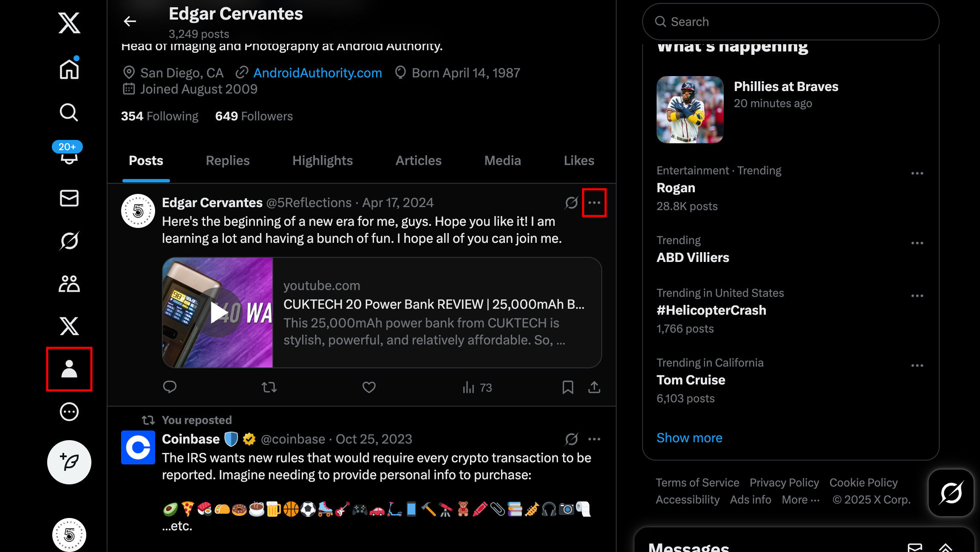The height and width of the screenshot is (552, 980).
Task: Click the compose new post button
Action: pyautogui.click(x=69, y=462)
